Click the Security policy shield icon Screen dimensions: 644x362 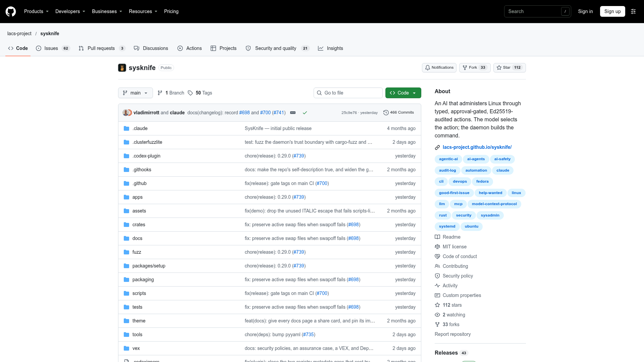437,276
